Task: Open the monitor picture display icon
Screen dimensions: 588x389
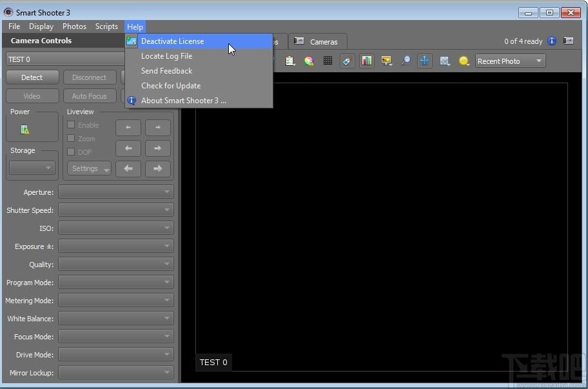Action: click(x=386, y=61)
